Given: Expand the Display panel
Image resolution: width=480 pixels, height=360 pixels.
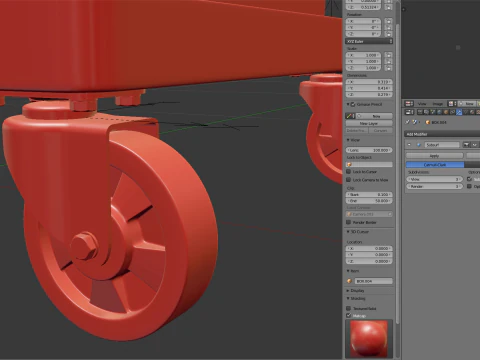Looking at the screenshot, I should point(348,291).
